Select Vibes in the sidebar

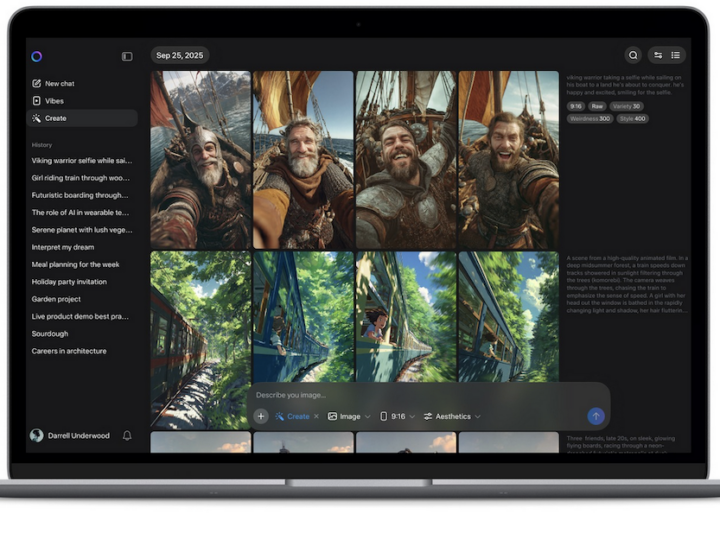click(x=54, y=101)
